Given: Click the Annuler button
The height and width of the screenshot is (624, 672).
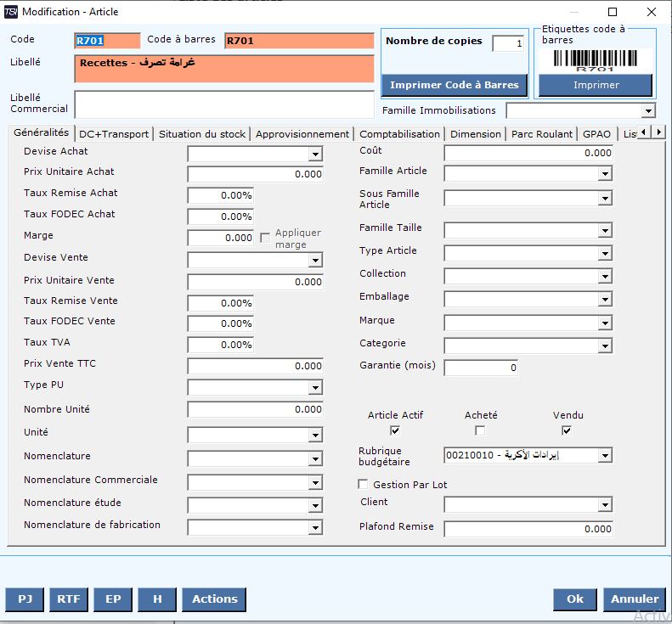Looking at the screenshot, I should tap(635, 599).
